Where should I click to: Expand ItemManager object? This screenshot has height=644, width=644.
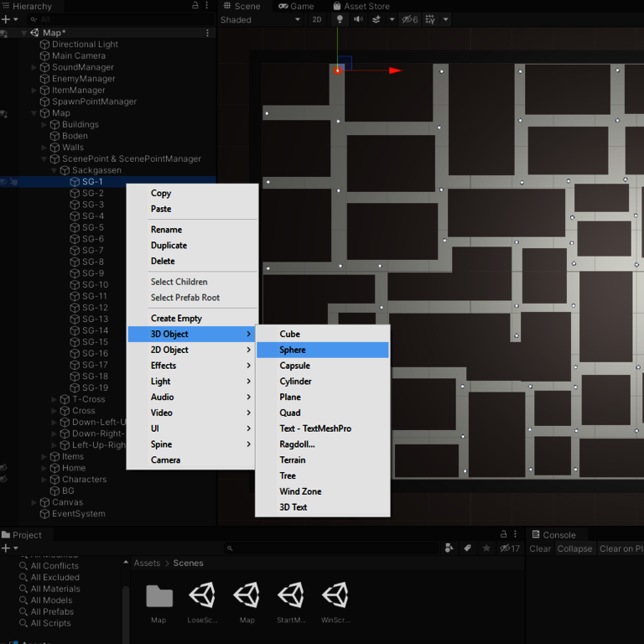(x=34, y=91)
